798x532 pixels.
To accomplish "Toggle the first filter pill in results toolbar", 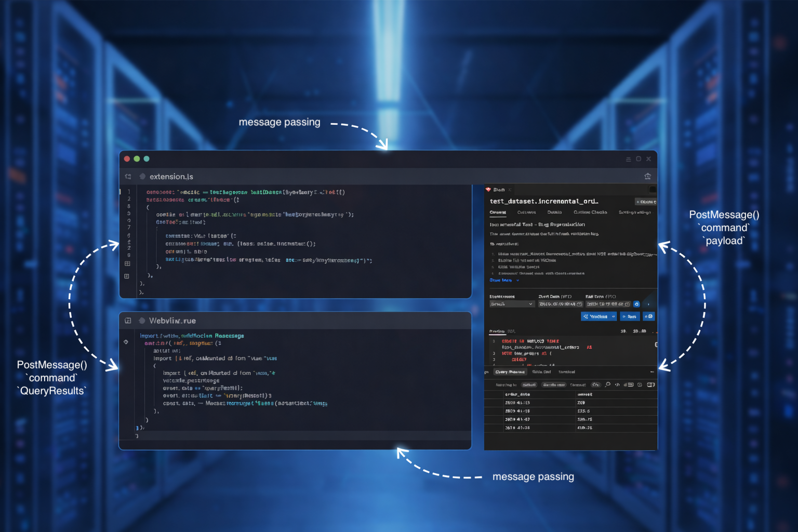I will (x=529, y=385).
